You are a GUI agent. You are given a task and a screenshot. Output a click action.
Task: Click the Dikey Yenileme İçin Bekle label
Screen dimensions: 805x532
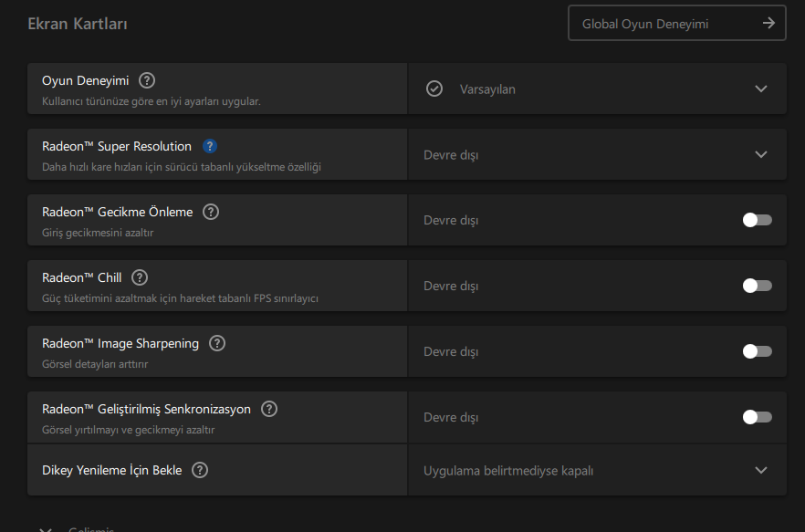(112, 470)
